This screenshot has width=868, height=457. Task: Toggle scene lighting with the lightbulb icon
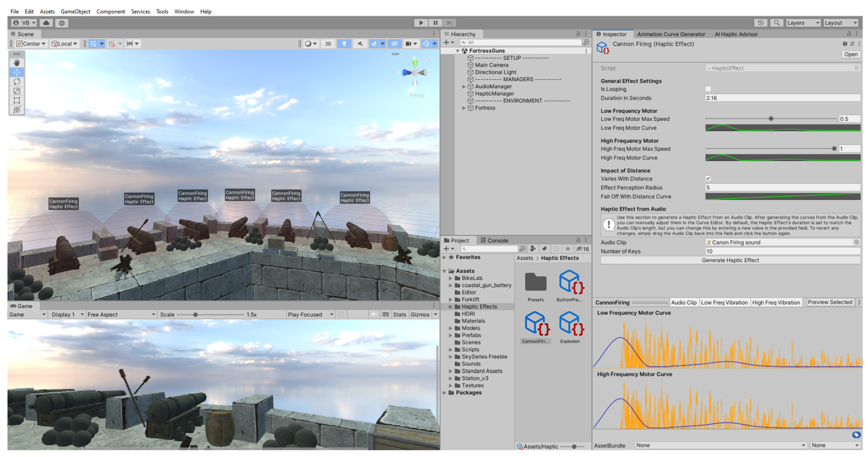[344, 44]
